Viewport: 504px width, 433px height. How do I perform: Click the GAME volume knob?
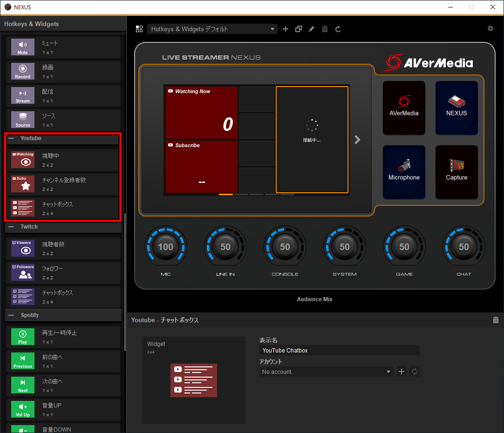pos(404,247)
